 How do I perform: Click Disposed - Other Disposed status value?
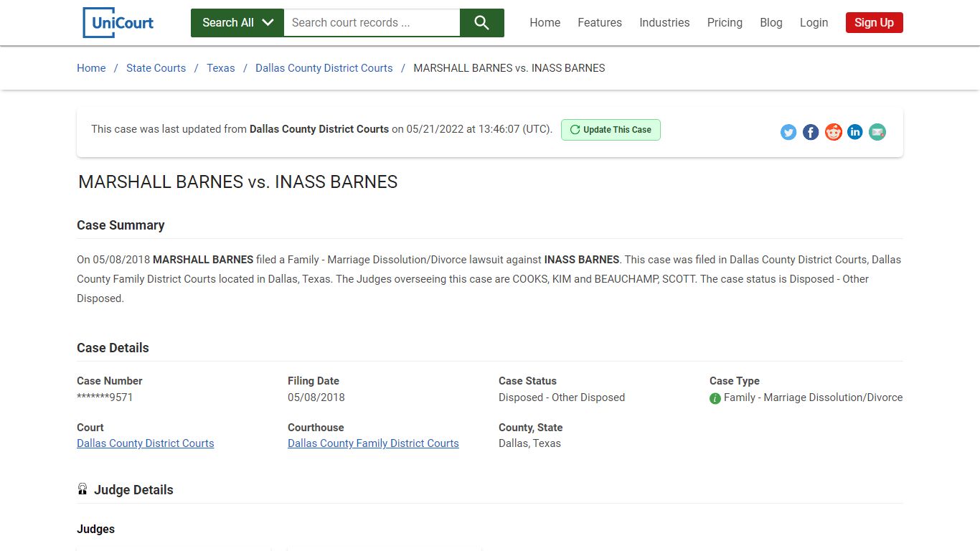[x=562, y=397]
